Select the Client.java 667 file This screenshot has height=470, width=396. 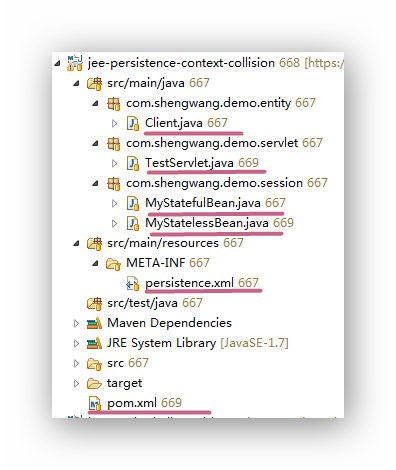(x=186, y=123)
